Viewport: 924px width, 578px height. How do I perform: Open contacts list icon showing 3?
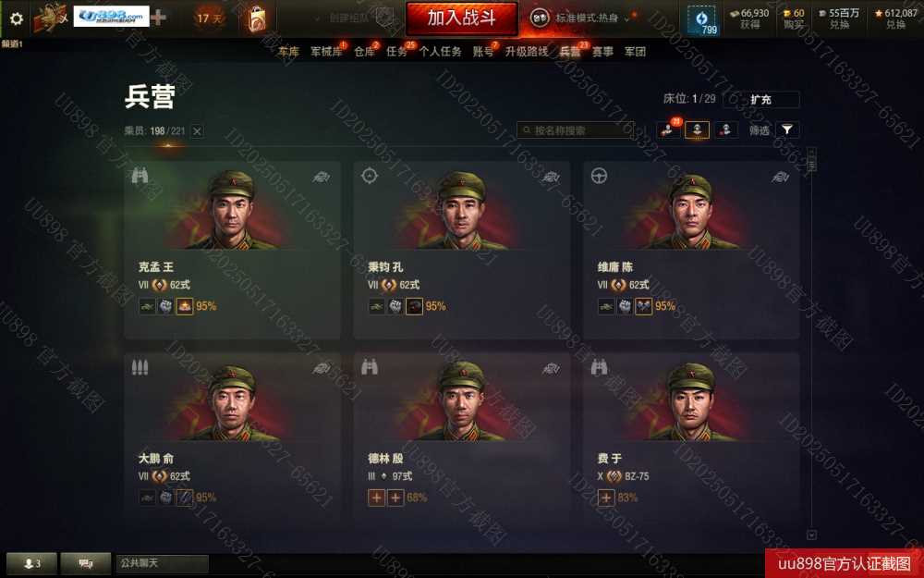click(x=31, y=564)
